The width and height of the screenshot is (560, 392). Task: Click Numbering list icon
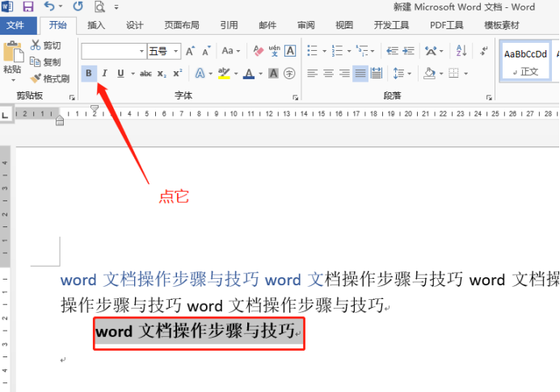coord(337,51)
